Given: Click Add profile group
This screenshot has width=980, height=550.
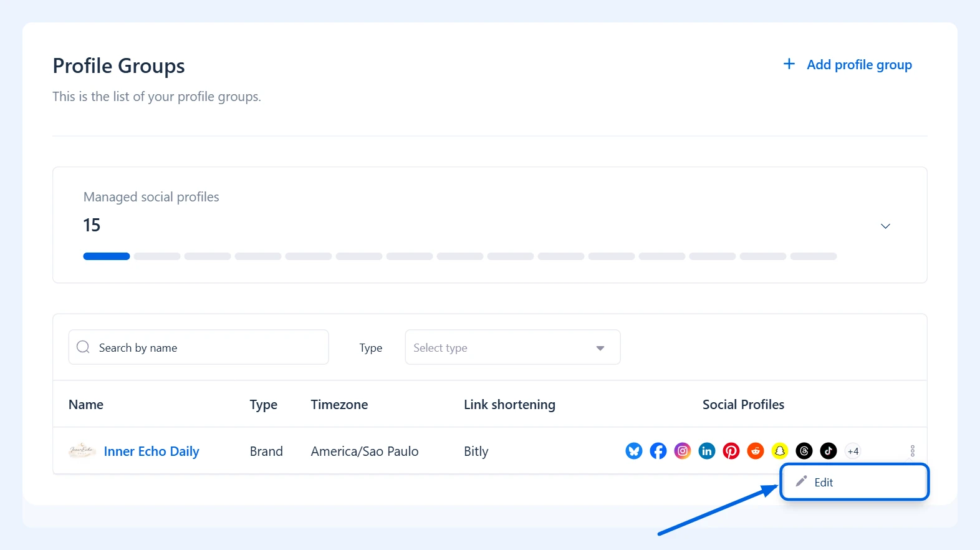Looking at the screenshot, I should (848, 65).
